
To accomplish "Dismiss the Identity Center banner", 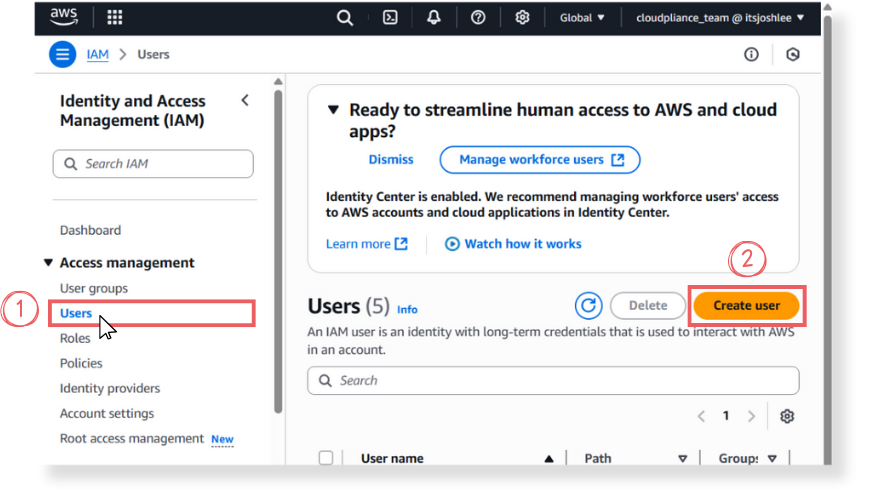I will (391, 160).
